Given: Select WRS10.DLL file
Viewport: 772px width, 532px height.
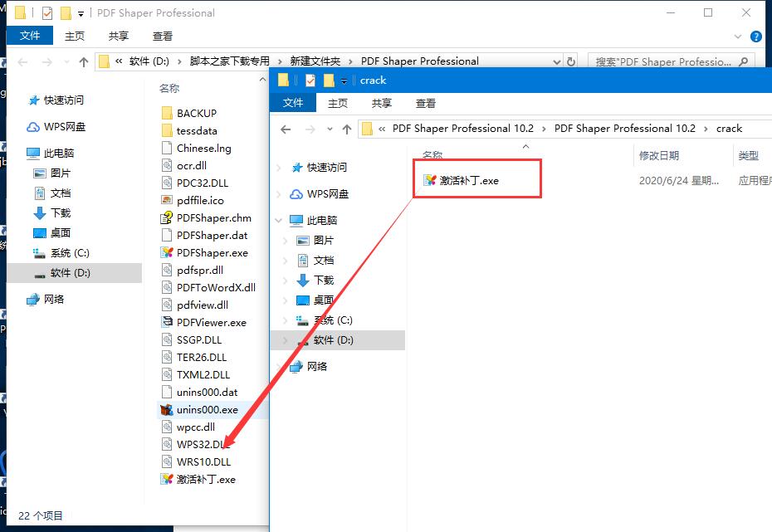Looking at the screenshot, I should [196, 462].
